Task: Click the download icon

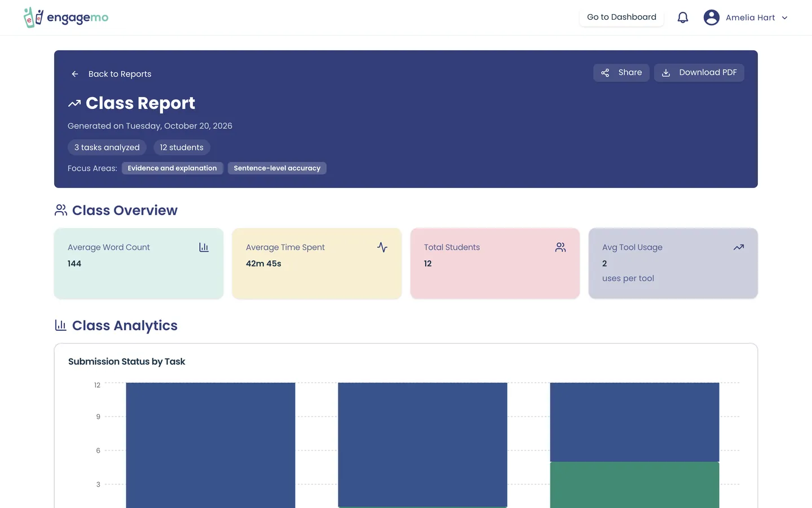Action: pos(666,73)
